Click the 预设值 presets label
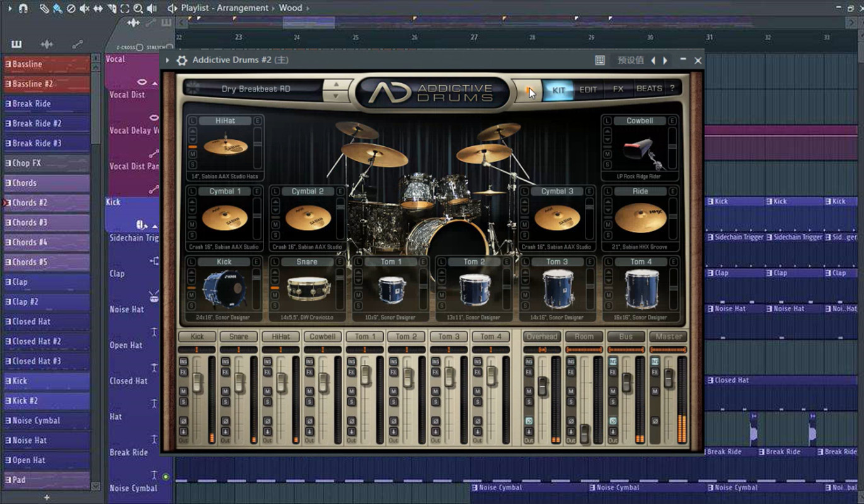Image resolution: width=864 pixels, height=504 pixels. (x=630, y=60)
